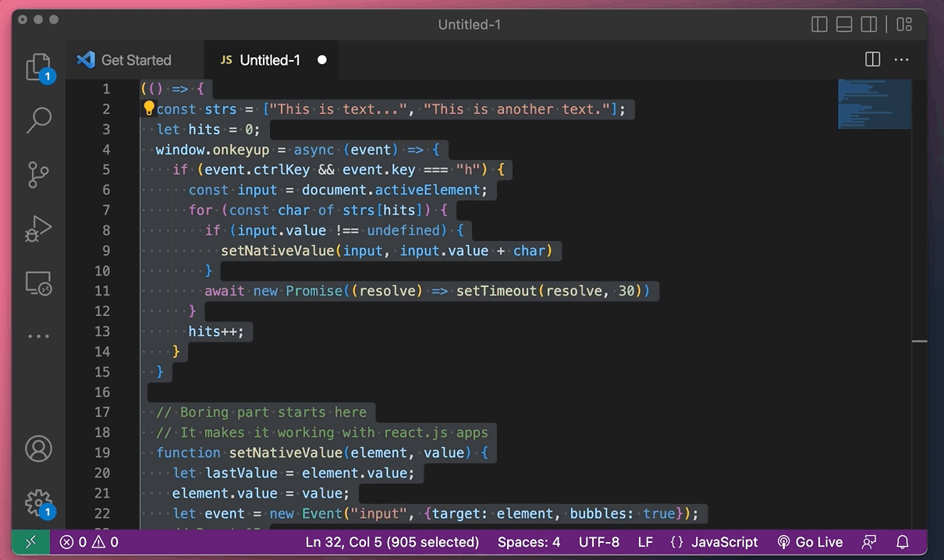The width and height of the screenshot is (944, 560).
Task: Select the Untitled-1 editor tab
Action: (269, 60)
